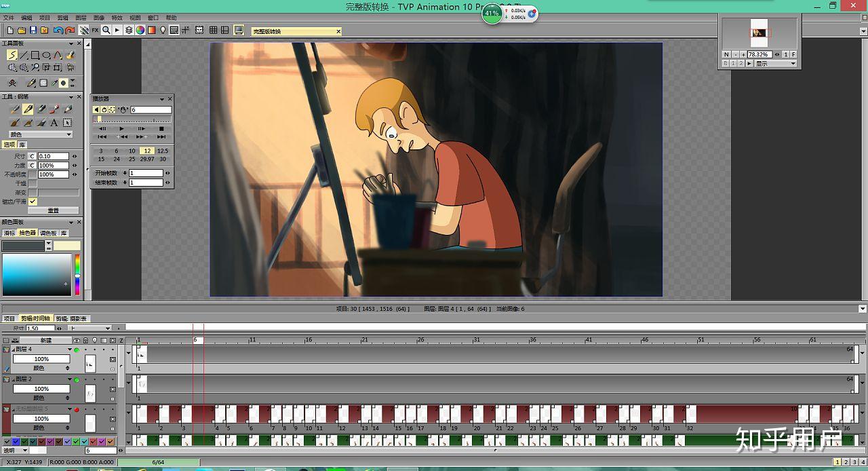868x471 pixels.
Task: Click the Save floppy disk icon
Action: point(33,31)
